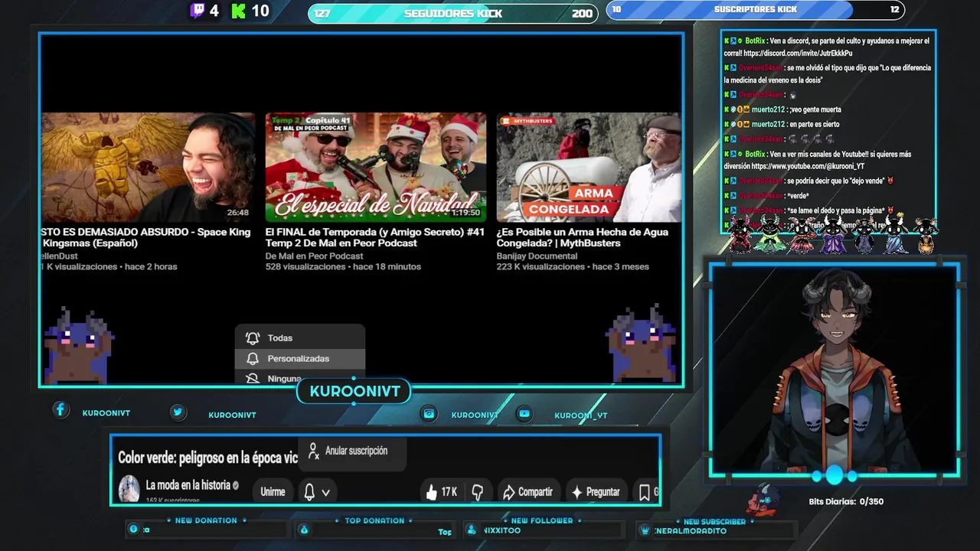The width and height of the screenshot is (980, 551).
Task: Click 'Banijay Documental' channel text
Action: 537,256
